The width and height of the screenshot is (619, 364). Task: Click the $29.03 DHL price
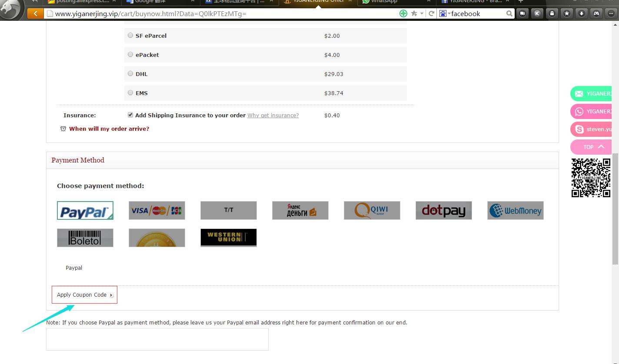point(334,74)
